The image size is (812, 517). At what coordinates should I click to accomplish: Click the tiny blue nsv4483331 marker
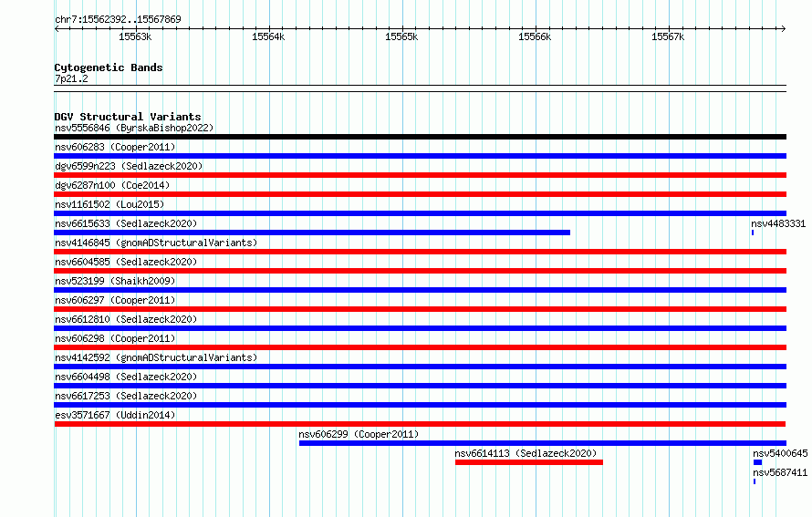pos(753,233)
